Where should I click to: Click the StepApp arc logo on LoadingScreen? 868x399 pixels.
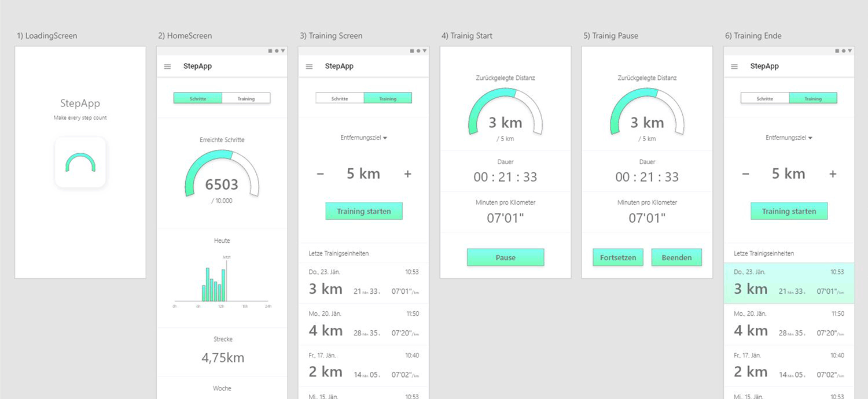[x=80, y=162]
